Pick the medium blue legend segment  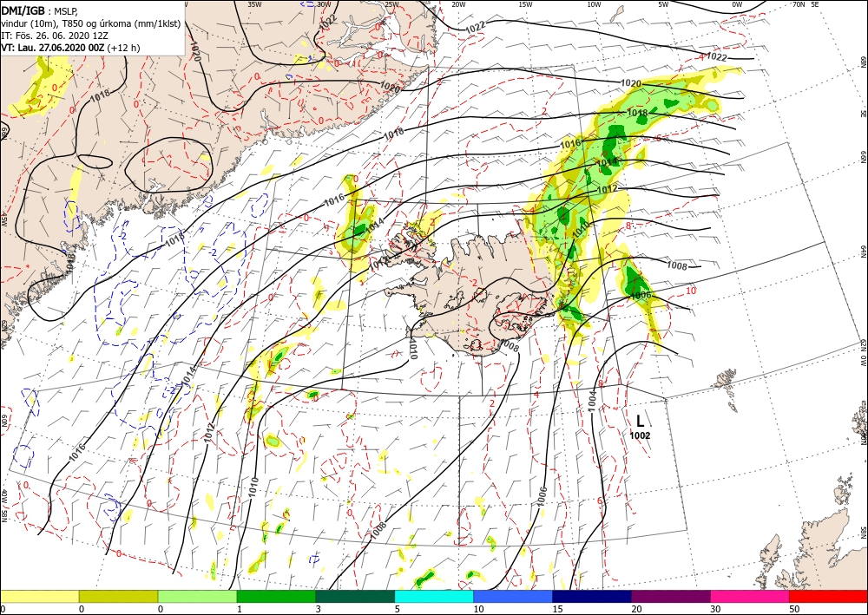(x=513, y=596)
